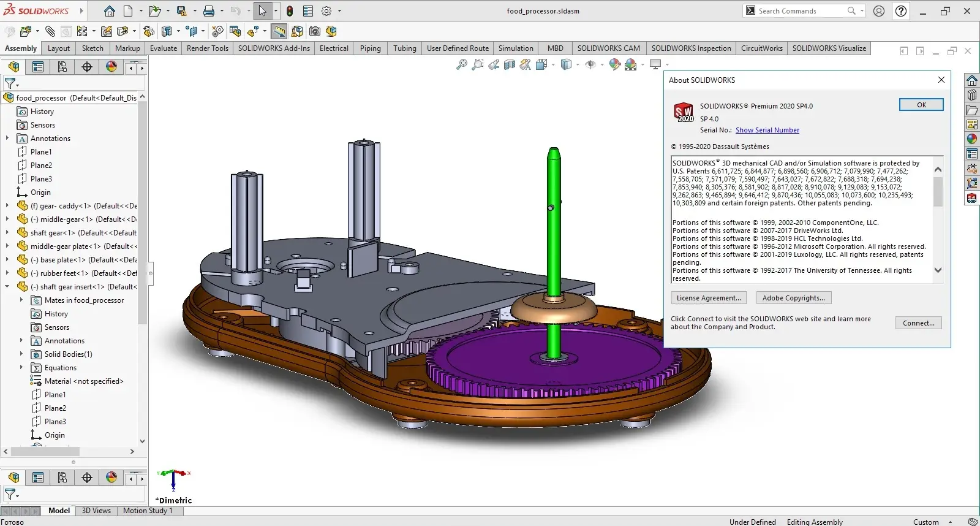Click the feature tree vertical scrollbar
This screenshot has height=526, width=980.
click(142, 212)
